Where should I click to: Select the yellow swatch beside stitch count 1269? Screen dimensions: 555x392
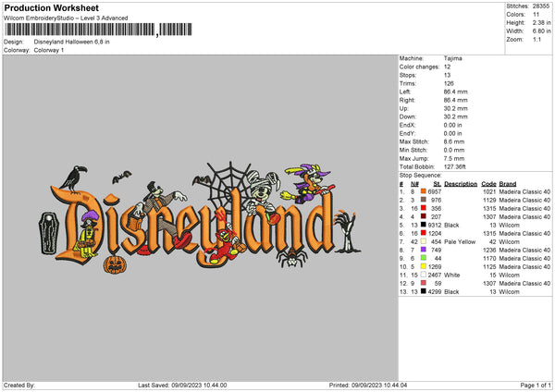pos(423,266)
